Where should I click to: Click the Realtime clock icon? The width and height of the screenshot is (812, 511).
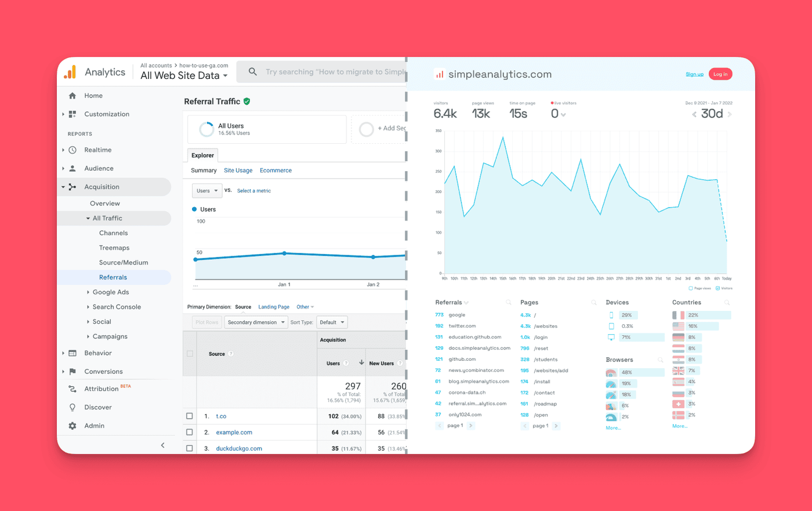coord(72,150)
